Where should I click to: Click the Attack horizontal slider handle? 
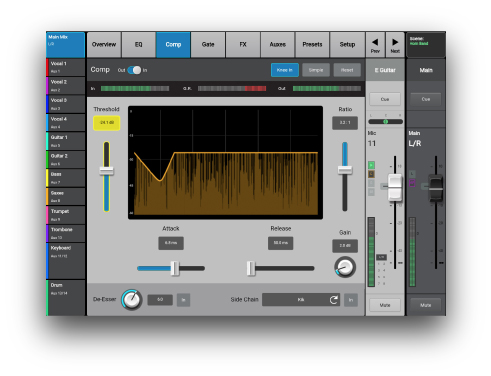[x=175, y=268]
